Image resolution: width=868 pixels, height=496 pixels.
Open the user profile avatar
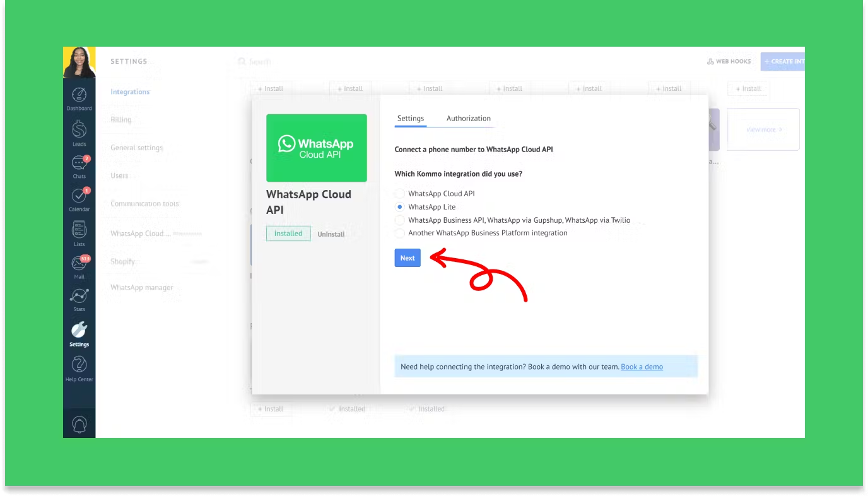coord(79,62)
